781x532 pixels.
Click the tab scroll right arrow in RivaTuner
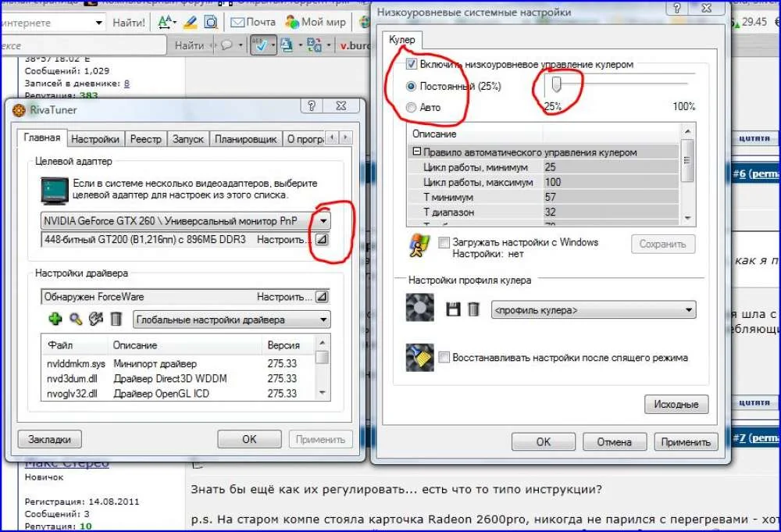coord(345,137)
